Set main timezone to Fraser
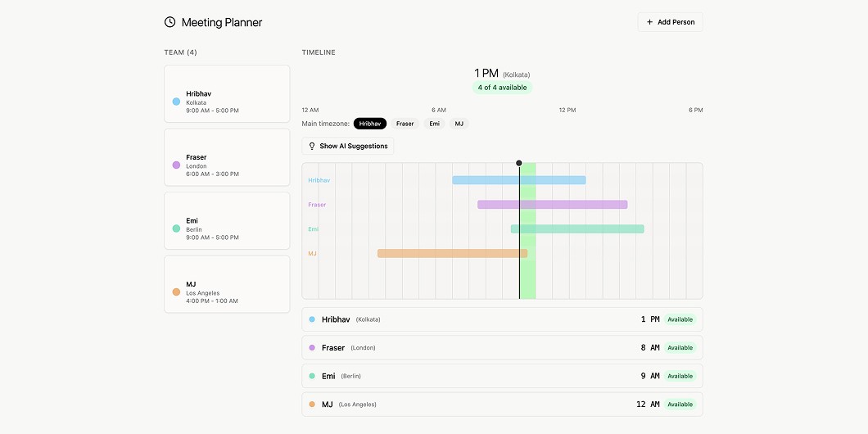This screenshot has height=434, width=868. click(405, 124)
